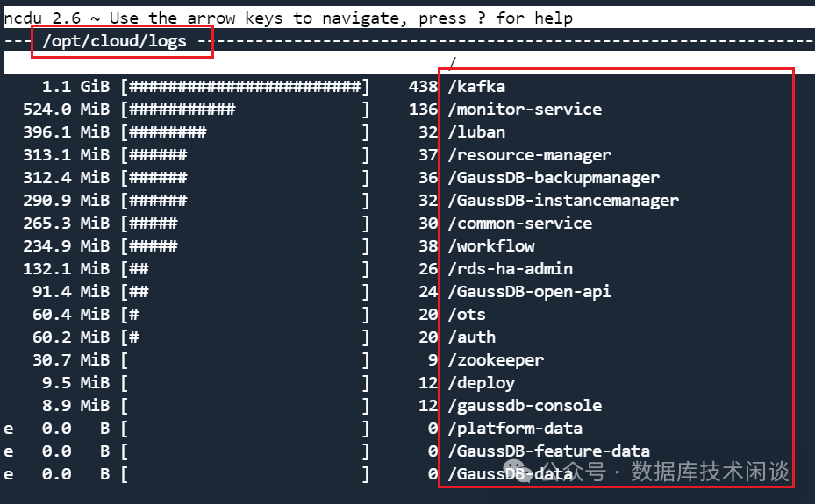Select the /rds-ha-admin directory
Screen dimensions: 815x504
[x=510, y=269]
